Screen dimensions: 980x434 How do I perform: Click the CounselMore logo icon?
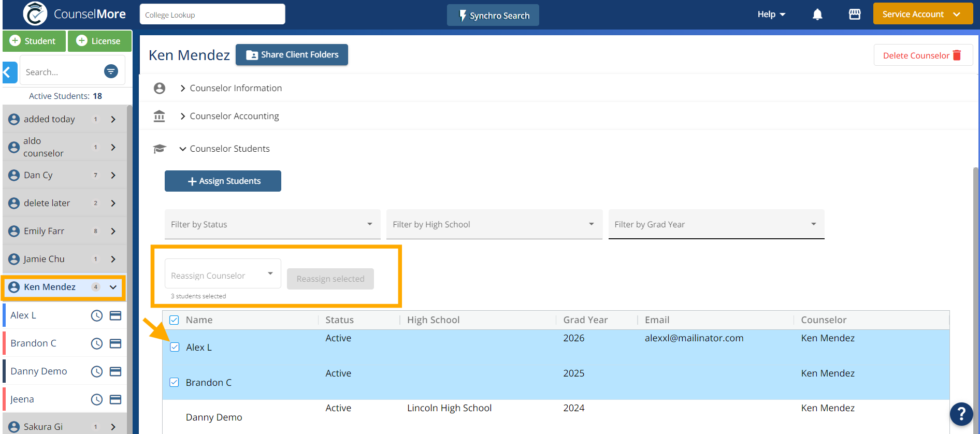(x=35, y=14)
